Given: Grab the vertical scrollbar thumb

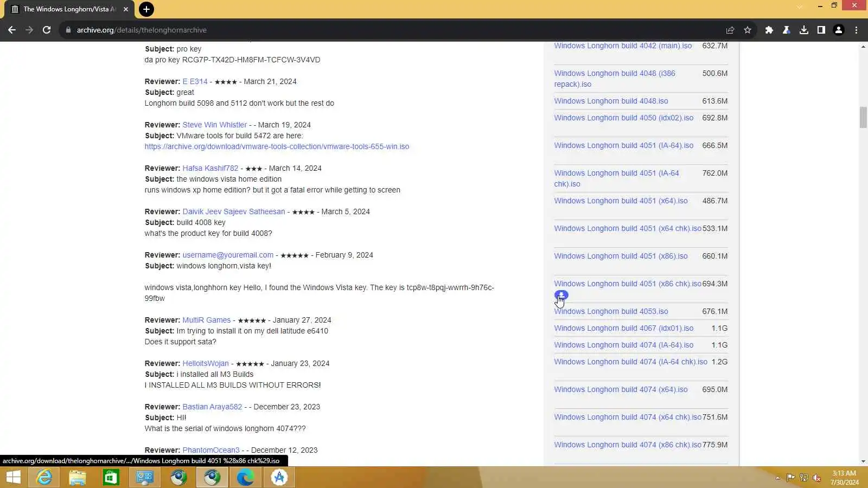Looking at the screenshot, I should [x=863, y=118].
